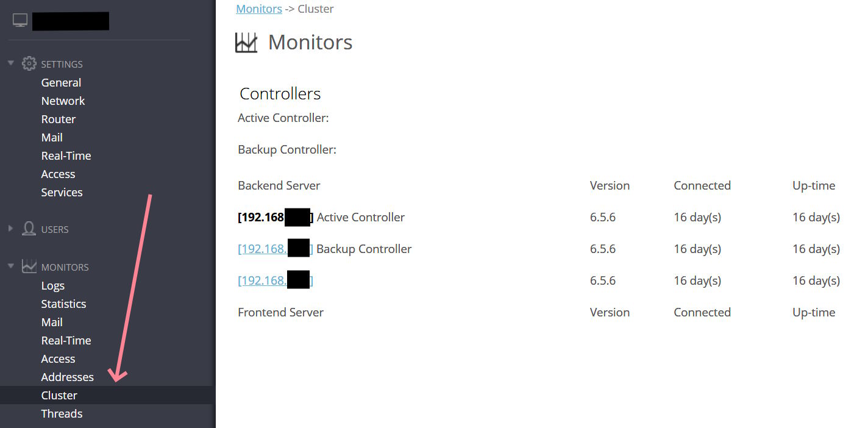Open Services under Settings
Image resolution: width=868 pixels, height=428 pixels.
point(62,192)
